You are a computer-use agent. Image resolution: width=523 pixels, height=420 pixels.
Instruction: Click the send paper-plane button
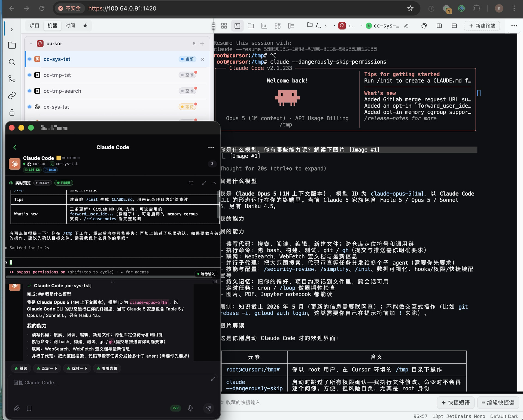(x=208, y=408)
